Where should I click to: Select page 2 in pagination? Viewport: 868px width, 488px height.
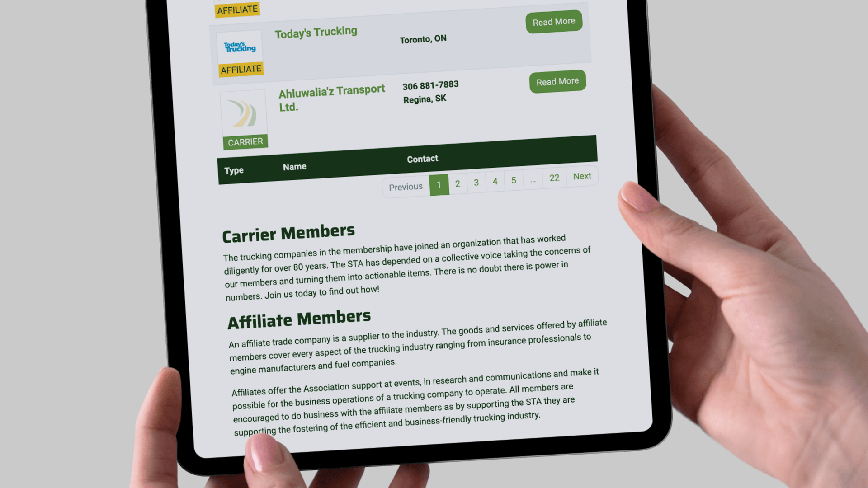click(x=458, y=183)
